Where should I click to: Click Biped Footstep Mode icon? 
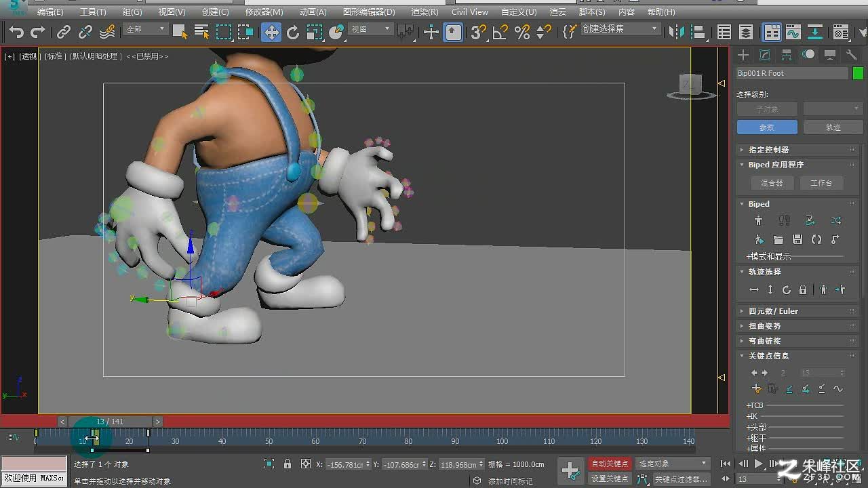coord(785,221)
